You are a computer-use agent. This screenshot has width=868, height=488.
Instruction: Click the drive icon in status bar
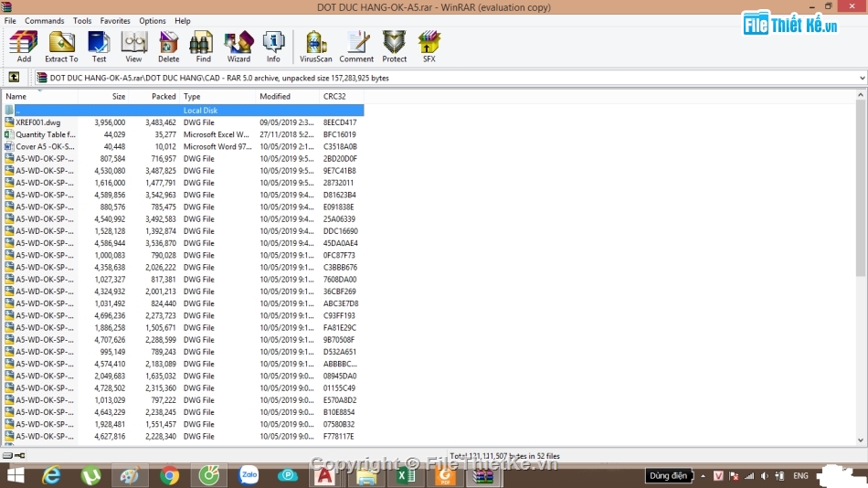coord(7,455)
